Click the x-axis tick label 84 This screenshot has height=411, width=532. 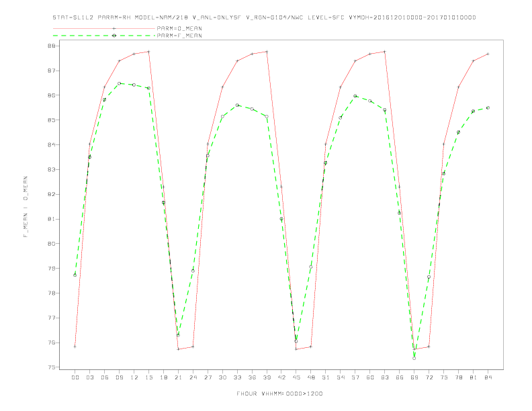(x=488, y=377)
